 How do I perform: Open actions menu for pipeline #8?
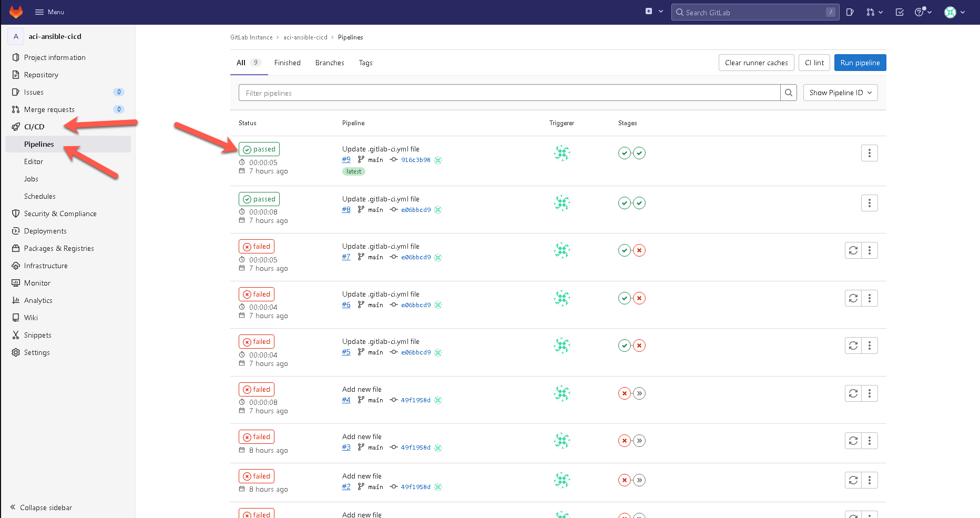pos(870,203)
